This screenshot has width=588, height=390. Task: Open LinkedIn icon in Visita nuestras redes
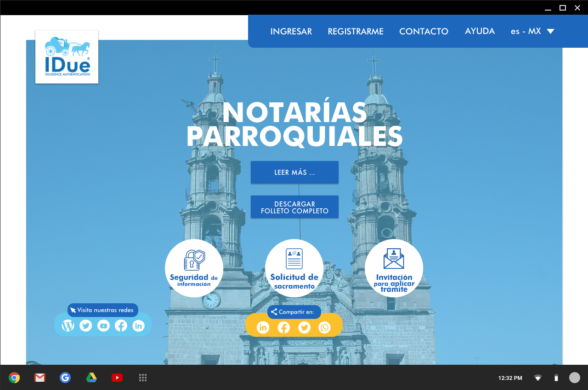click(138, 326)
